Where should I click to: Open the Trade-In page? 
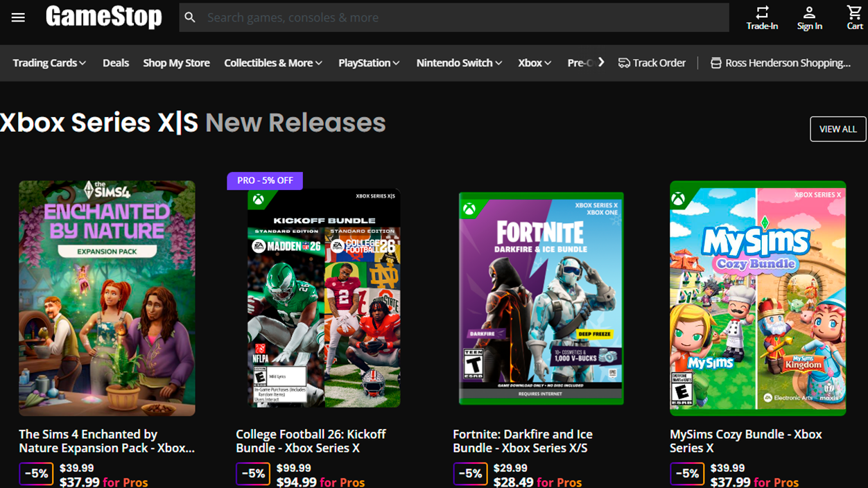click(x=763, y=17)
